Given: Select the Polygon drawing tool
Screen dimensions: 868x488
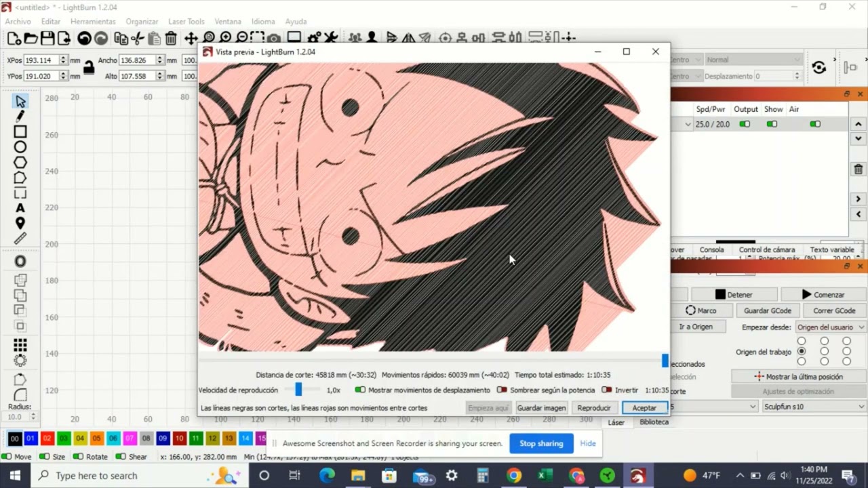Looking at the screenshot, I should [x=20, y=163].
